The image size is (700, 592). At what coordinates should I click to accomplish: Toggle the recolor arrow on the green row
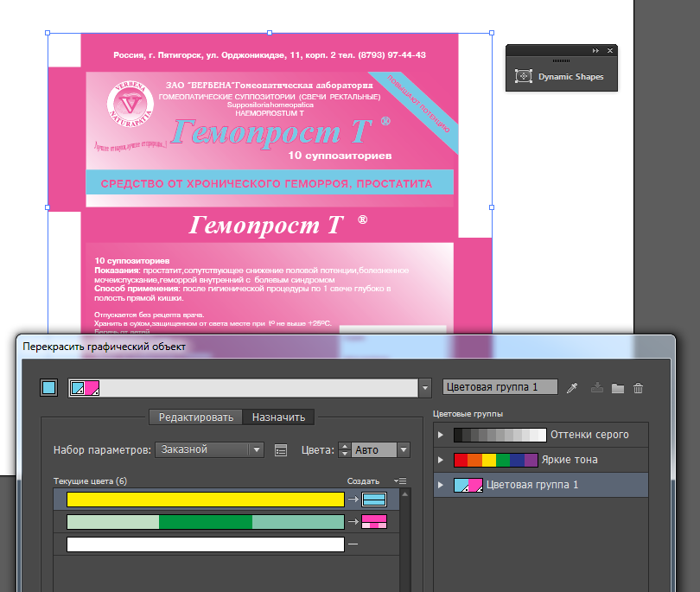coord(353,521)
